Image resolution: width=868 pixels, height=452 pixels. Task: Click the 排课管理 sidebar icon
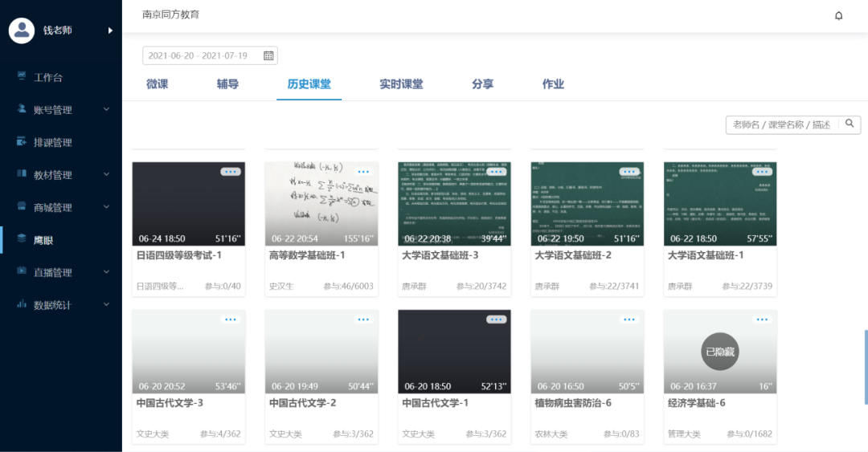(22, 141)
